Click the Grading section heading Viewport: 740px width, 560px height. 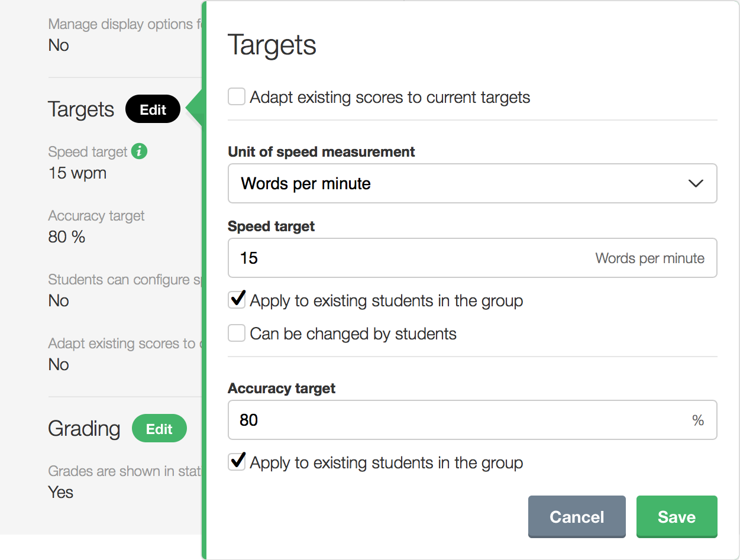(x=84, y=429)
